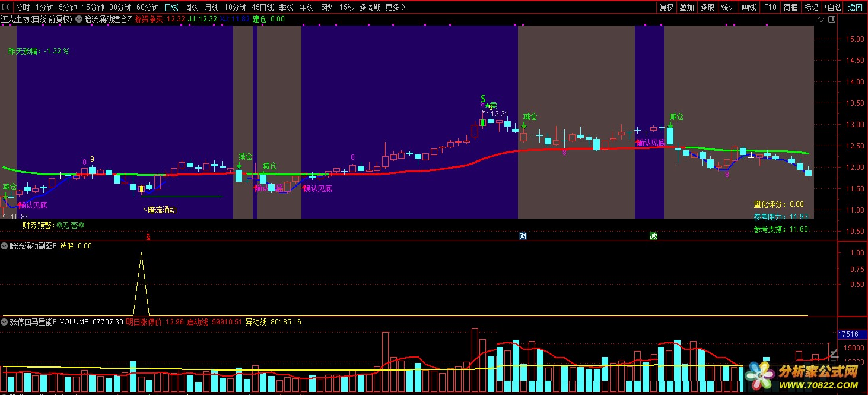Click the 建仓 0.00 readout
The image size is (868, 395).
pyautogui.click(x=268, y=19)
